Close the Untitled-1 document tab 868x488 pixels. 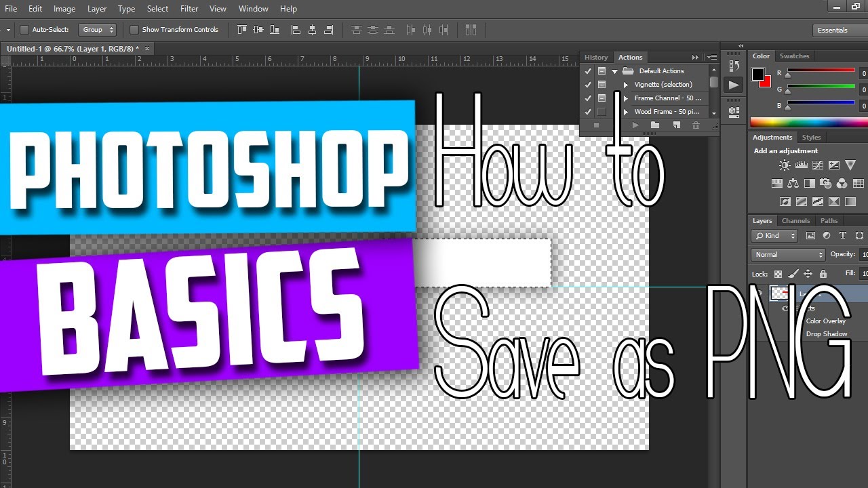tap(147, 48)
